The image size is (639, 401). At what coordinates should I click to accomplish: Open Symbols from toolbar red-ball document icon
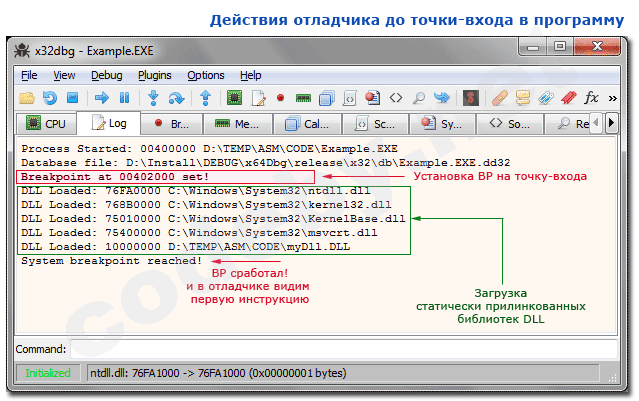pos(372,98)
